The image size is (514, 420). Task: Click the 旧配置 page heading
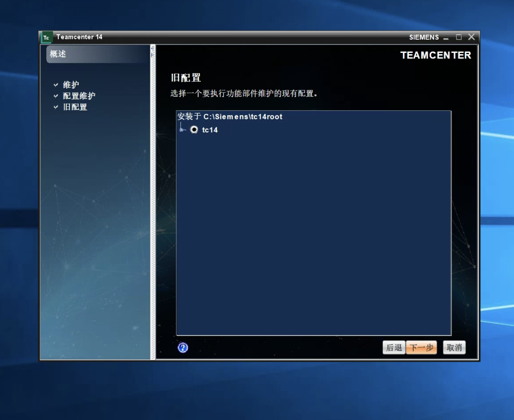(186, 77)
